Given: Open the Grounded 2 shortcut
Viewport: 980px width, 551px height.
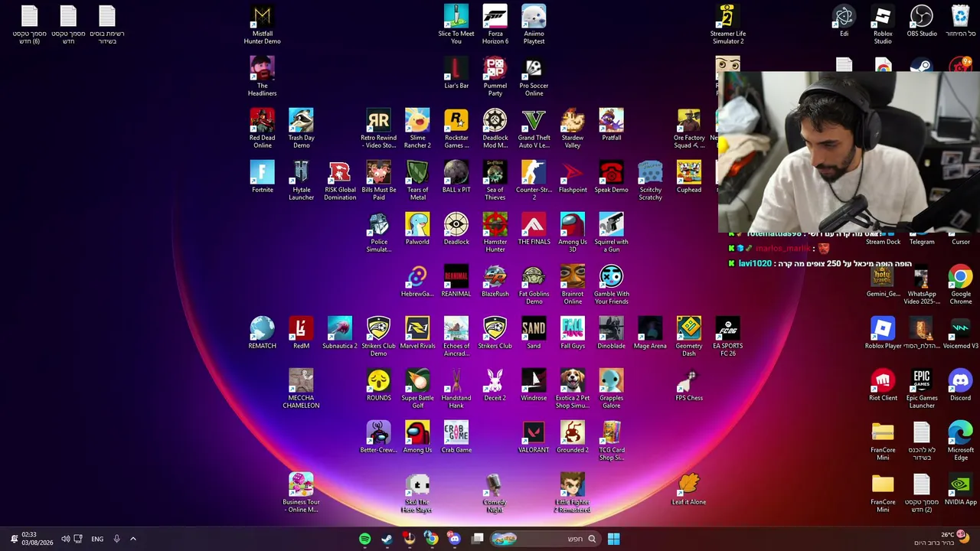Looking at the screenshot, I should [x=573, y=437].
